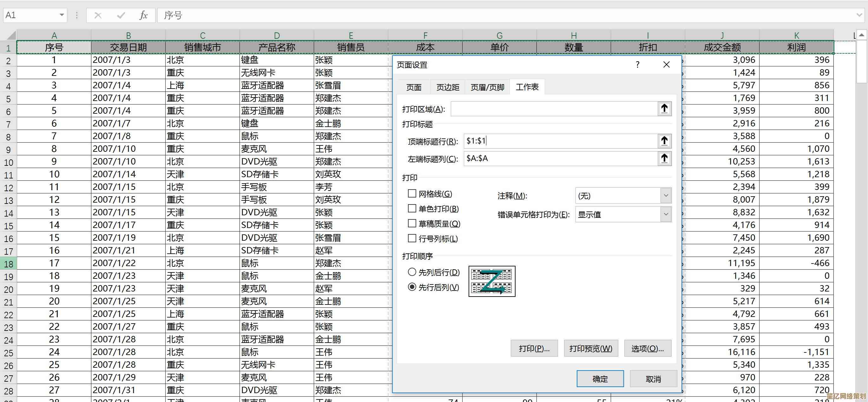868x402 pixels.
Task: Click the 打印预览 button
Action: (591, 348)
